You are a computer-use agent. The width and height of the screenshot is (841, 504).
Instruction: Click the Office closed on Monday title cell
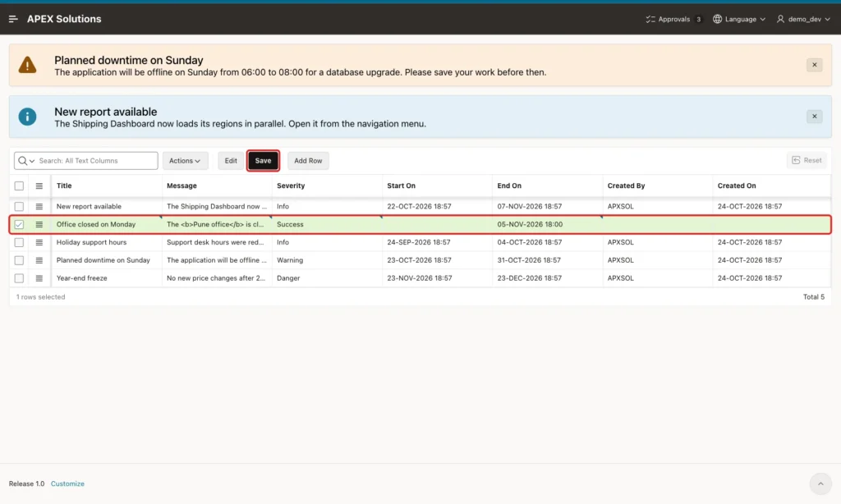pyautogui.click(x=107, y=224)
